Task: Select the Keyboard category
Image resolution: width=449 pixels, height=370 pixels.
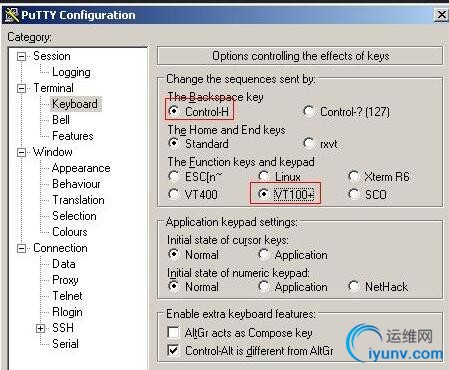Action: [75, 104]
